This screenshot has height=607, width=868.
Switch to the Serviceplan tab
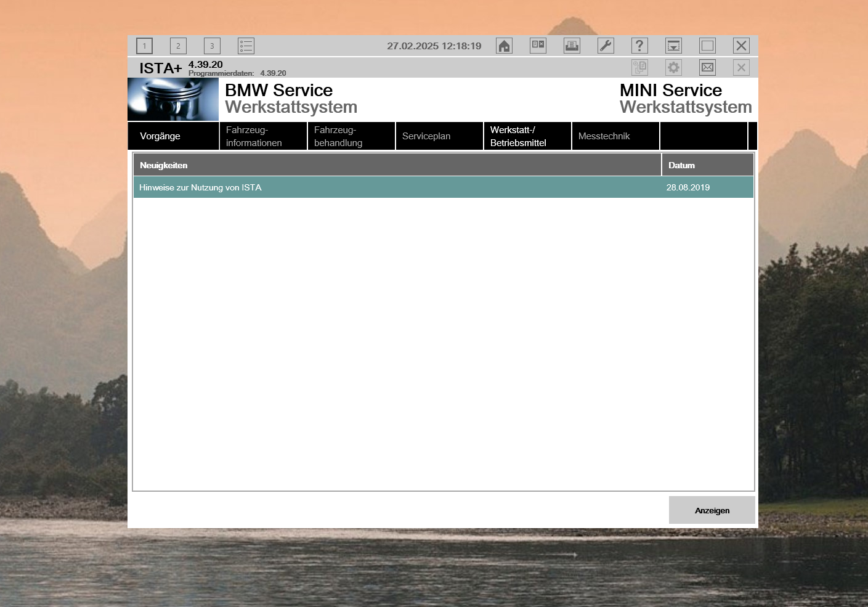click(x=439, y=136)
